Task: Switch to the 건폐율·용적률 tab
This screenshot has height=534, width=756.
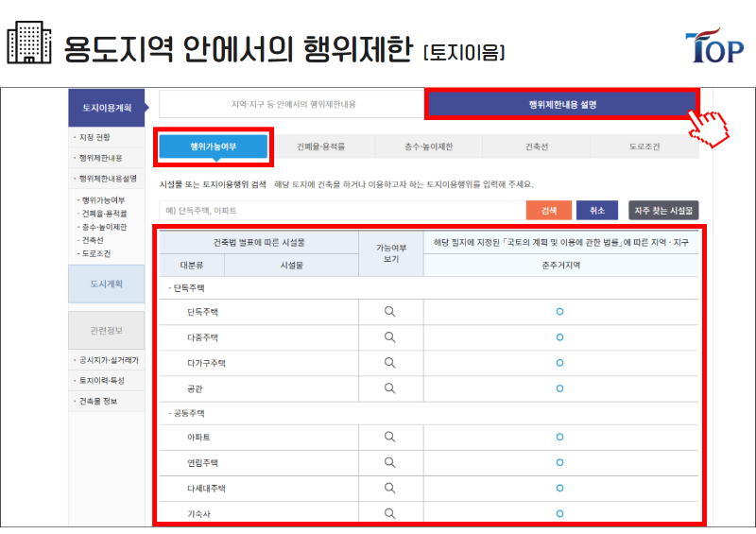Action: pos(321,146)
